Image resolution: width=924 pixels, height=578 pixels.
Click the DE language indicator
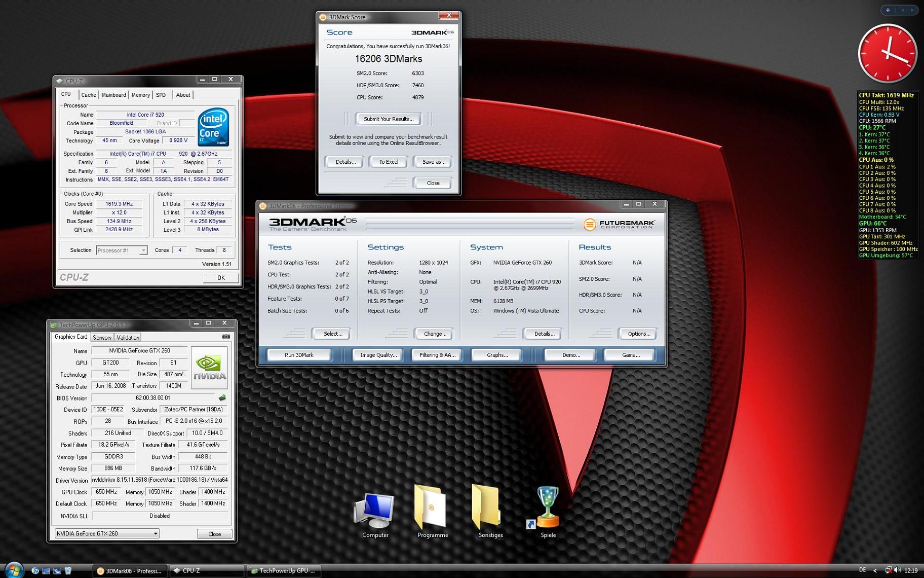[862, 570]
